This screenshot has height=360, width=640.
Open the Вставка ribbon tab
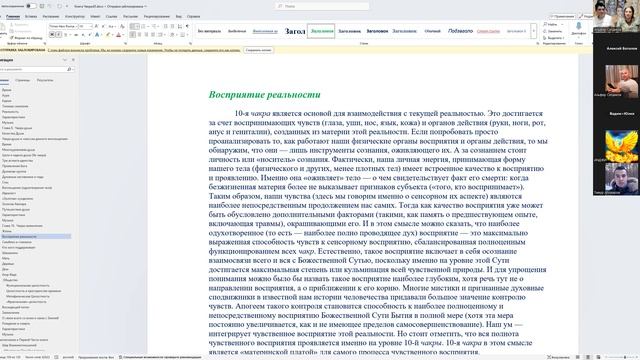pos(31,16)
